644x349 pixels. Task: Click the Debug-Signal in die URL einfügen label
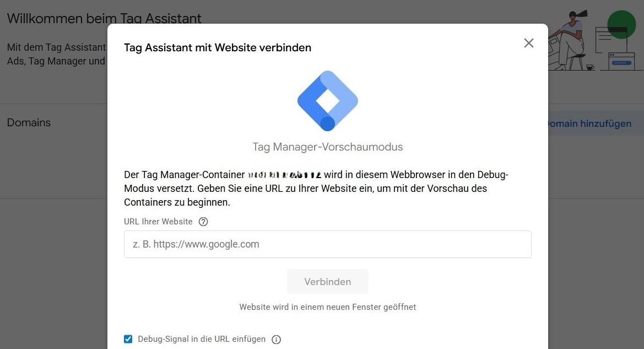(x=202, y=339)
